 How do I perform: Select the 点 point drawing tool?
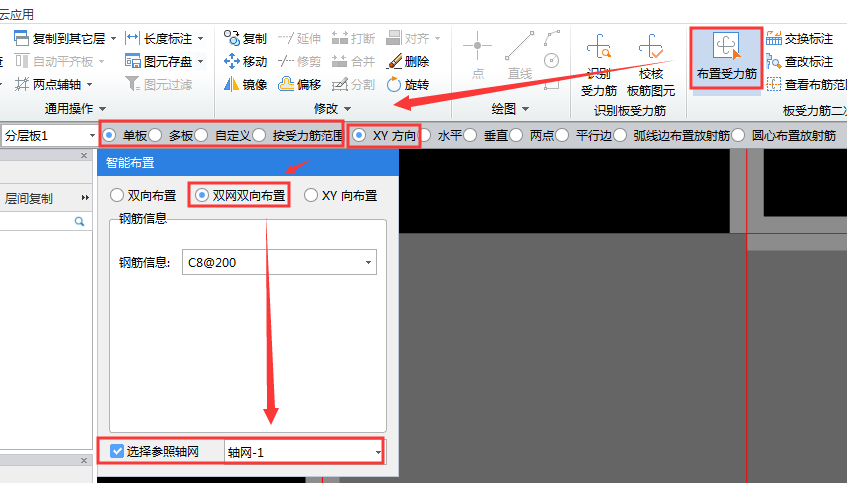tap(478, 56)
